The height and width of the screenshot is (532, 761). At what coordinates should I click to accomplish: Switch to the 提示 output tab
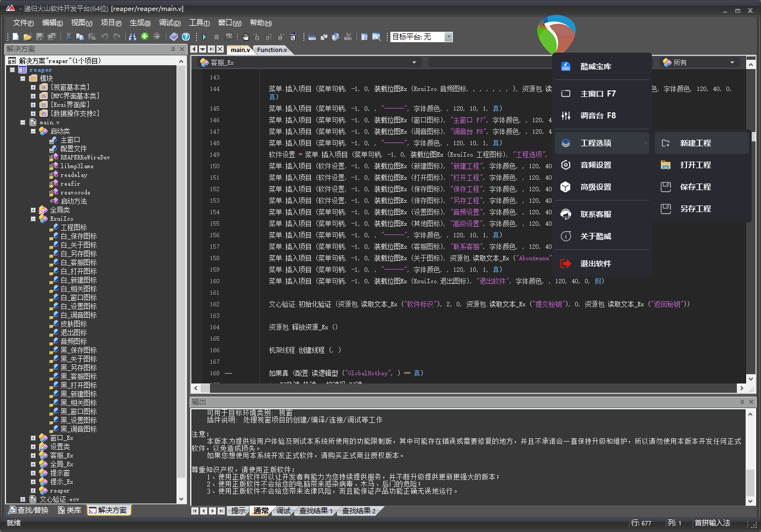pos(238,511)
